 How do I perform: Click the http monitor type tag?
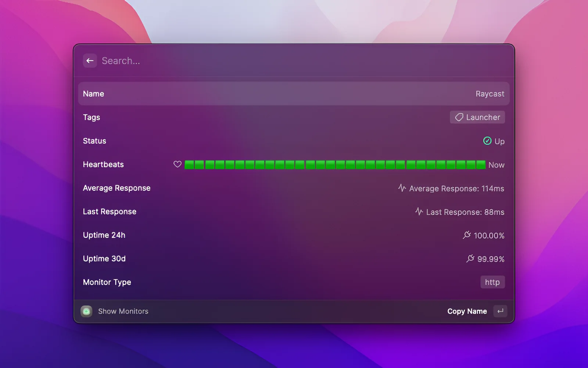pos(492,282)
